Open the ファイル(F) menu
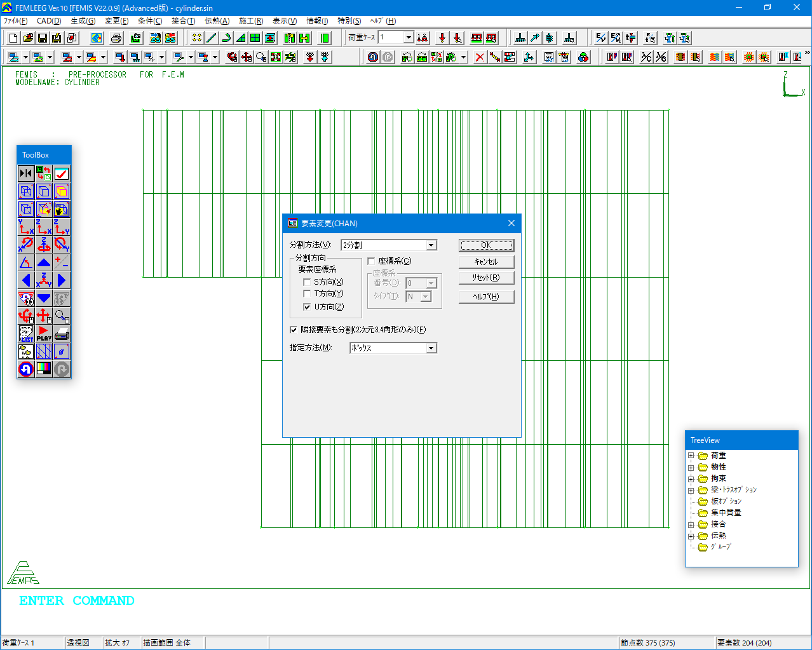 point(15,21)
